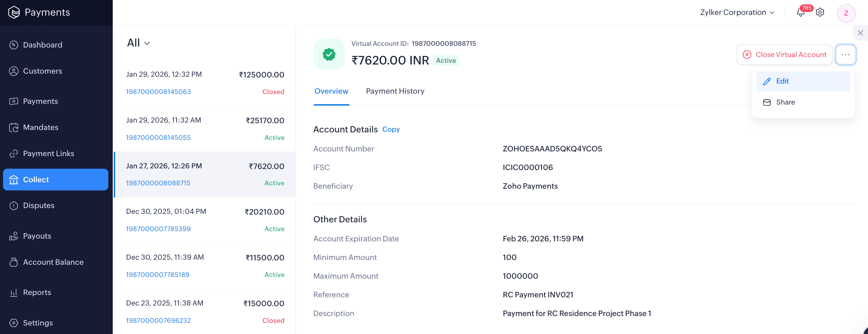The width and height of the screenshot is (868, 334).
Task: Expand the Zylker Corporation organization switcher
Action: point(737,13)
